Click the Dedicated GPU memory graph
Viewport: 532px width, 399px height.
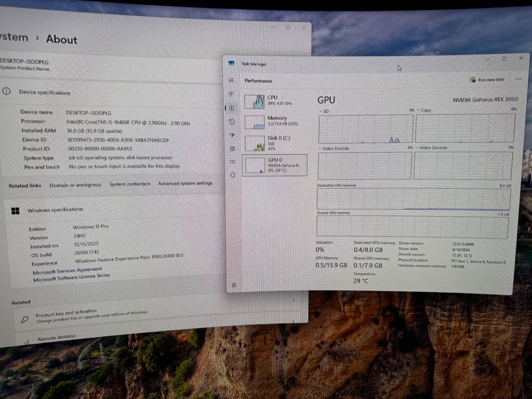coord(413,199)
